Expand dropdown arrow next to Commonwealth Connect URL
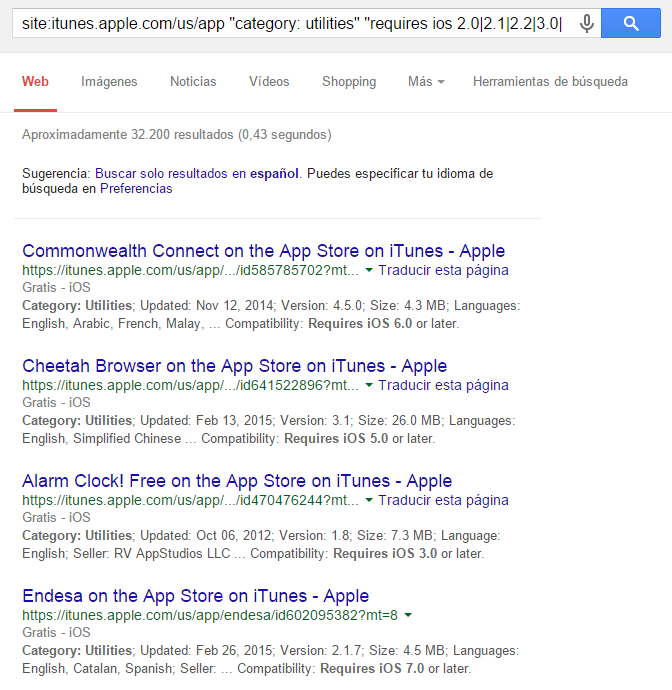 [x=369, y=270]
